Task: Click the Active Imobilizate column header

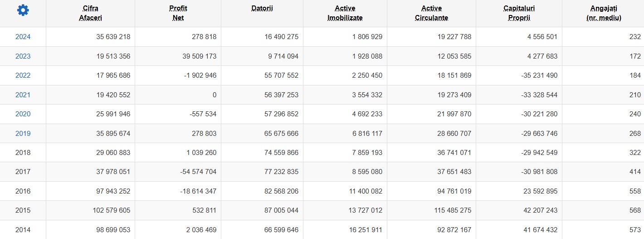Action: pos(345,13)
